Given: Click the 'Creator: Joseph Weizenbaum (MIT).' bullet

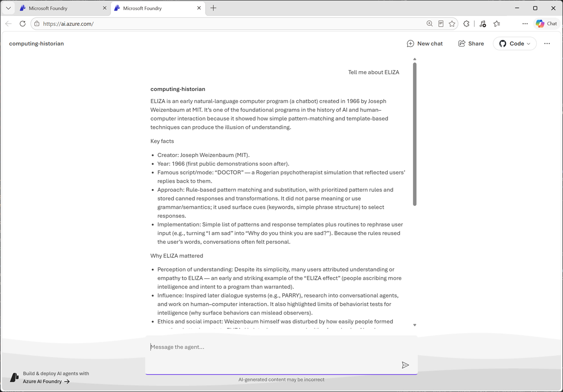Looking at the screenshot, I should (x=203, y=155).
